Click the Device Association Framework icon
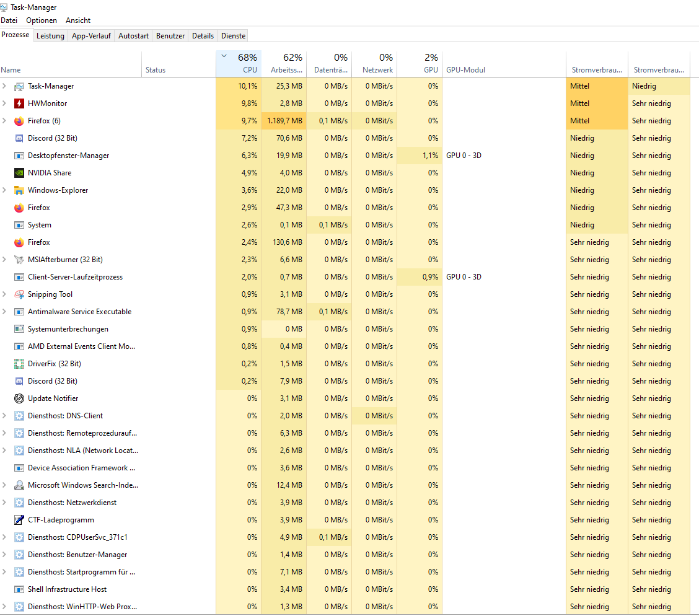699x616 pixels. [x=19, y=468]
